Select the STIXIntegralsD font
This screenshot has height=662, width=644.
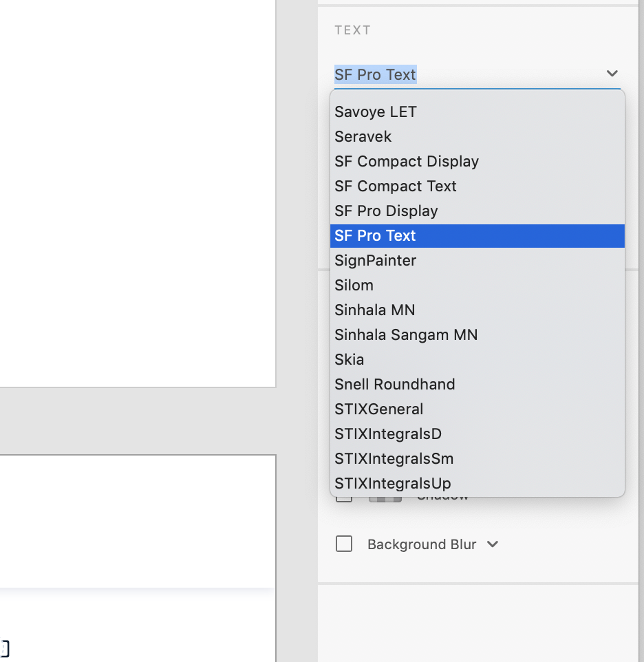pos(388,434)
